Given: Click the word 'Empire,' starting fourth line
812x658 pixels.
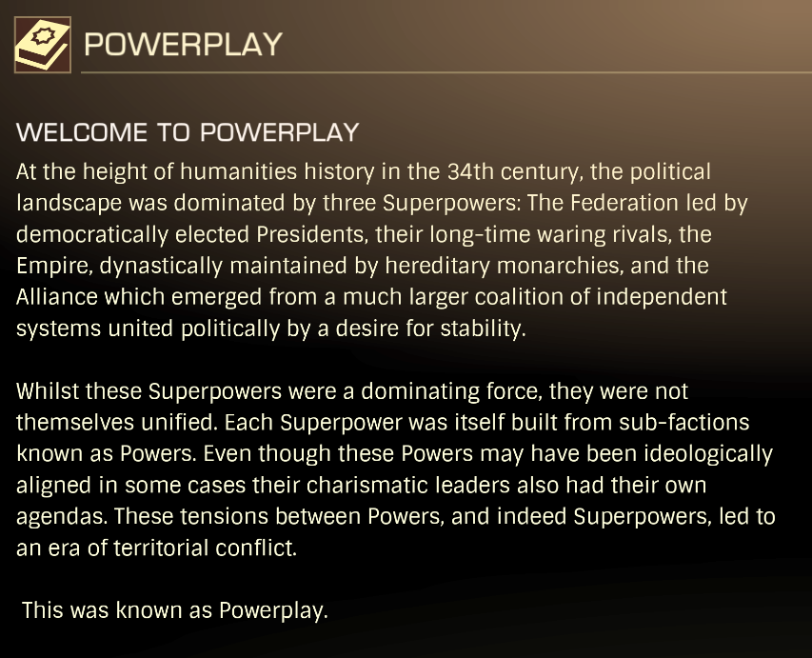Looking at the screenshot, I should [54, 267].
